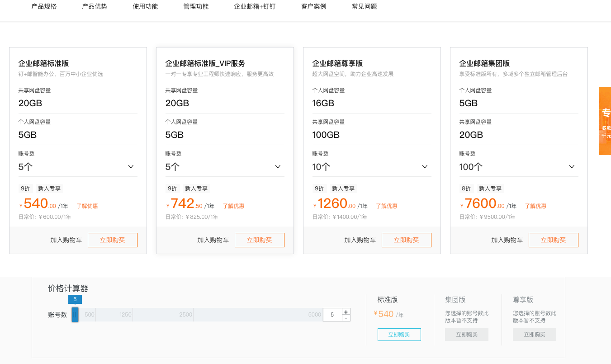The height and width of the screenshot is (364, 611).
Task: Click the greyed 立即购买 under 集团版 in calculator
Action: [467, 335]
